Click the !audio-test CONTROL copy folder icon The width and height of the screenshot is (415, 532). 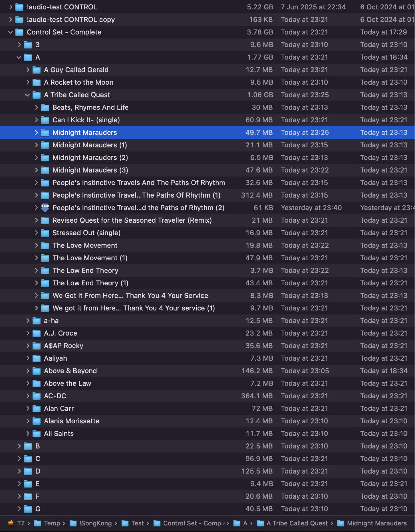pos(19,20)
